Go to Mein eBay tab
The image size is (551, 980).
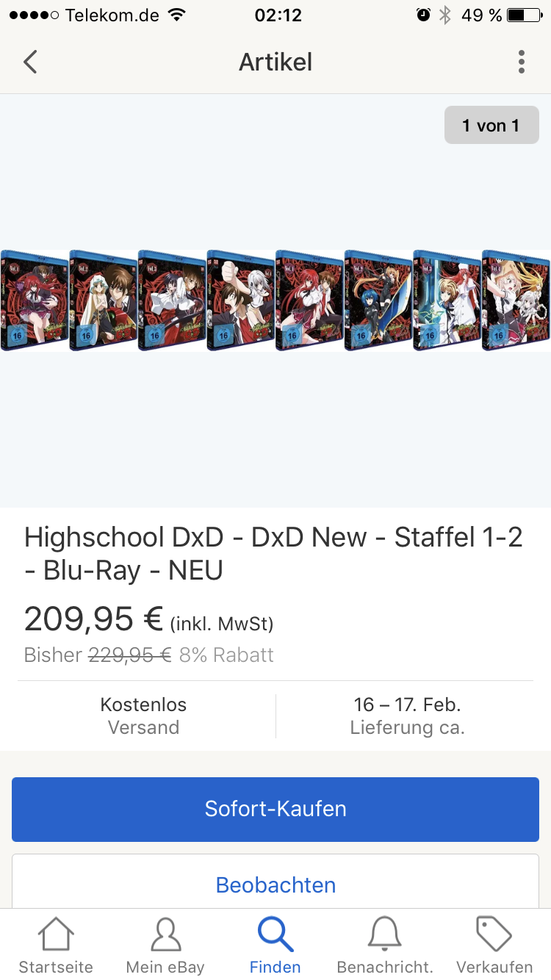pyautogui.click(x=165, y=945)
